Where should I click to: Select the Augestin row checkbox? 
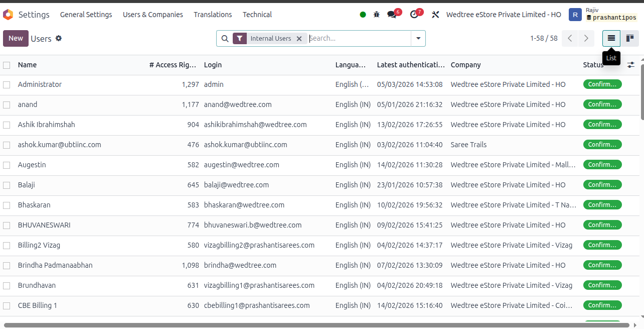click(x=7, y=165)
